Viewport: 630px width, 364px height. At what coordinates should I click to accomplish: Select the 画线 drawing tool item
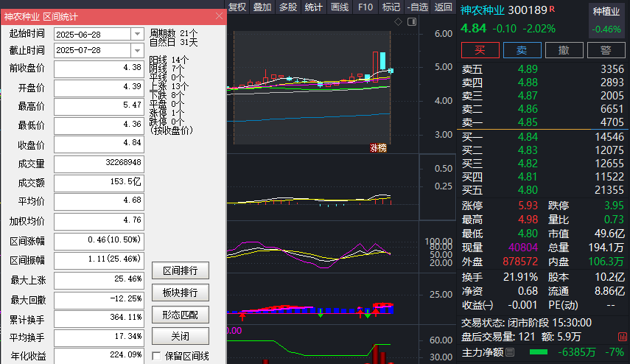click(340, 7)
